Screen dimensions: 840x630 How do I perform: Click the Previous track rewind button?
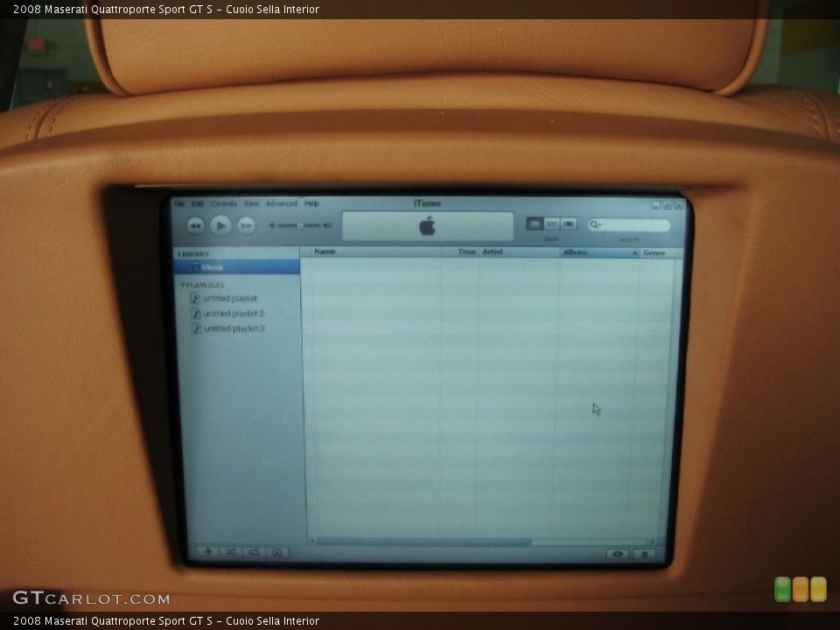195,226
